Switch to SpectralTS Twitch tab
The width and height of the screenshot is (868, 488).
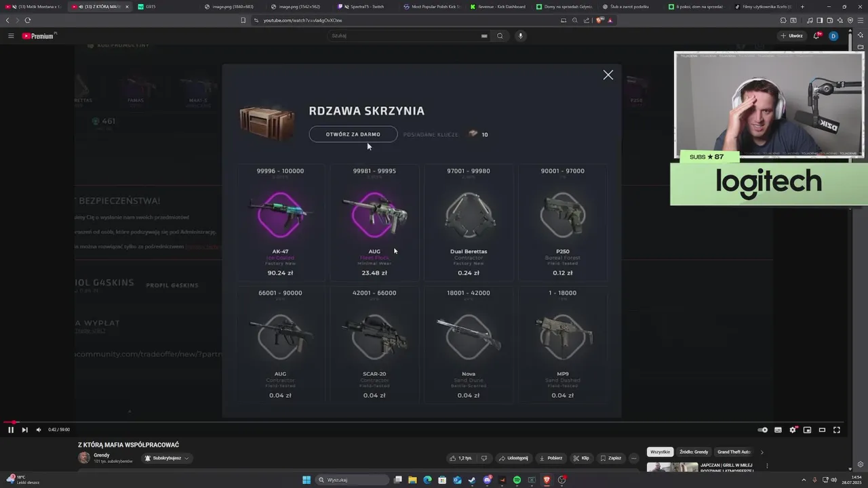364,7
